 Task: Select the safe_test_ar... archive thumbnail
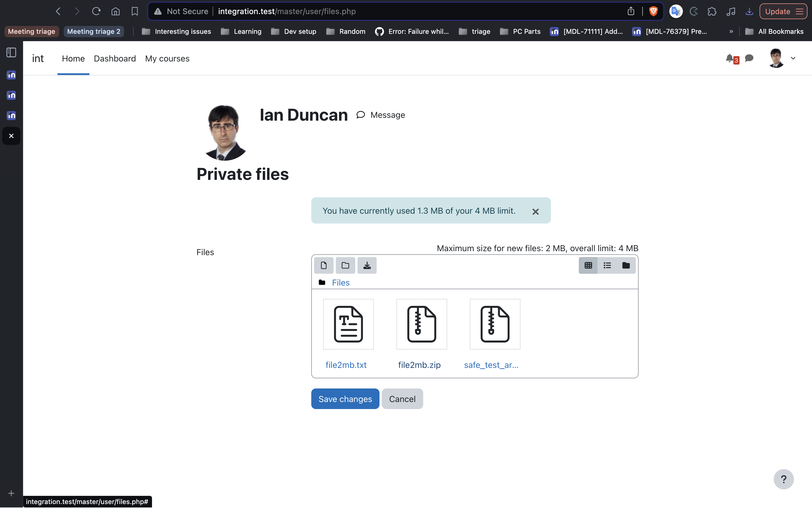pos(495,324)
